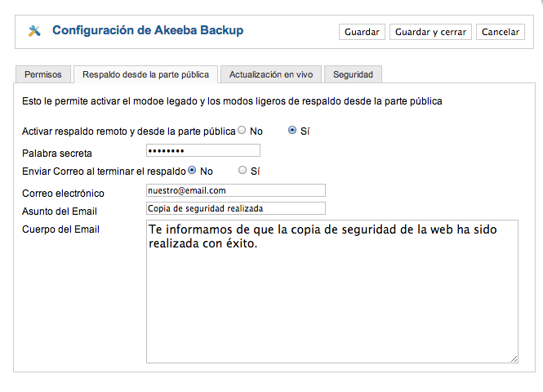
Task: Click the Akeeba Backup tools icon
Action: coord(34,31)
